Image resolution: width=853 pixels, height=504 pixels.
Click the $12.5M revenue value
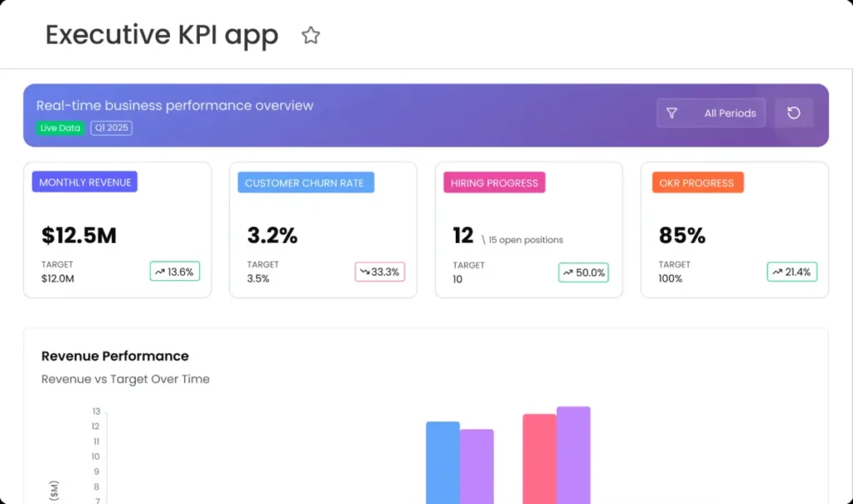pyautogui.click(x=79, y=236)
